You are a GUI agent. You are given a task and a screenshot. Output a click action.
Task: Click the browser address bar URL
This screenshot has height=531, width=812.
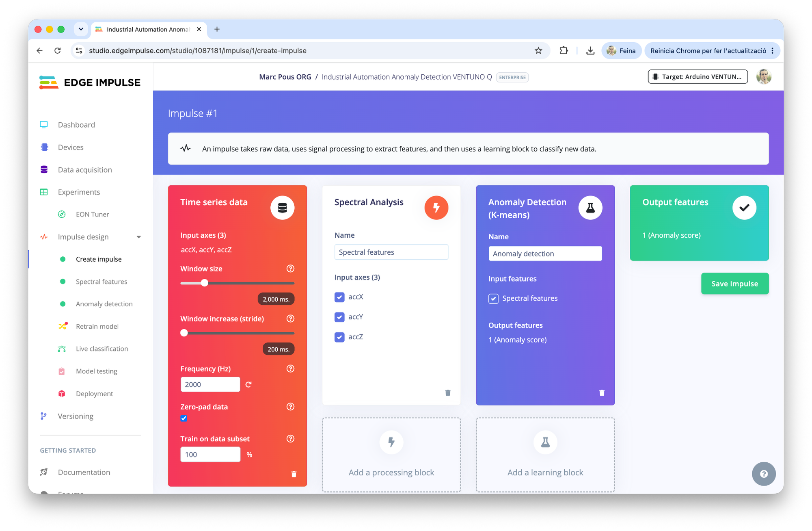pyautogui.click(x=198, y=51)
